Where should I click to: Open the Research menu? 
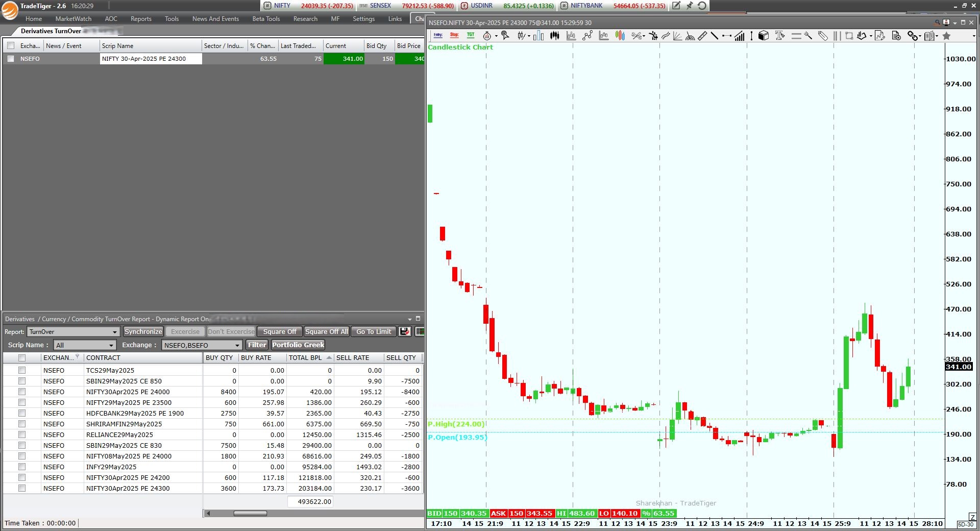(305, 19)
